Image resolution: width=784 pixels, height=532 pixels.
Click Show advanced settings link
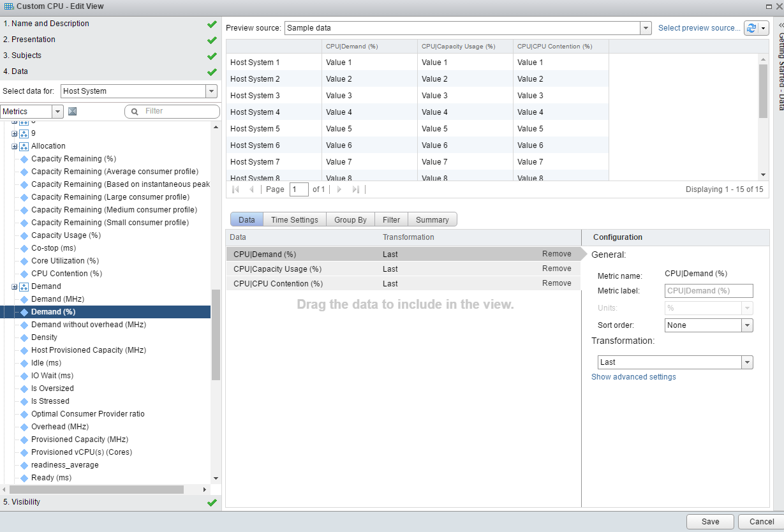point(633,377)
